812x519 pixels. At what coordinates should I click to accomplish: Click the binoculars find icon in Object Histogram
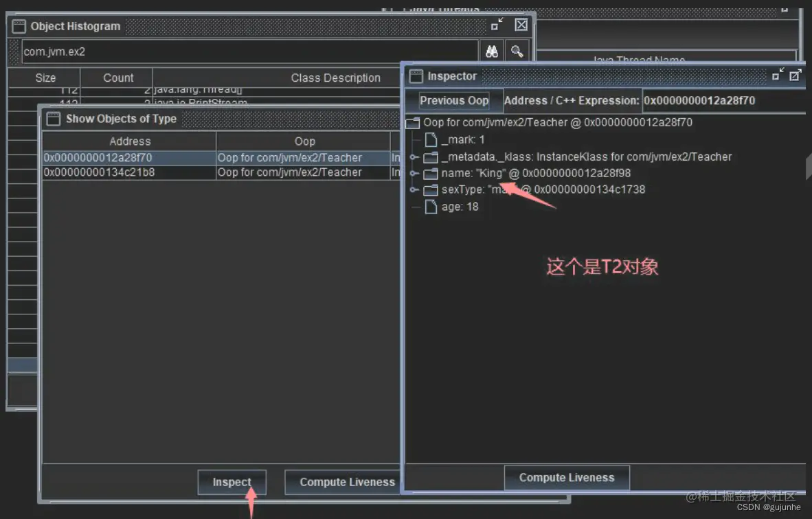click(x=491, y=51)
